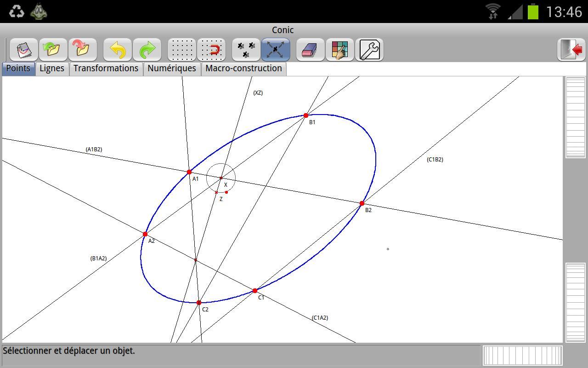Toggle the dotted grid display
Image resolution: width=588 pixels, height=368 pixels.
point(182,50)
